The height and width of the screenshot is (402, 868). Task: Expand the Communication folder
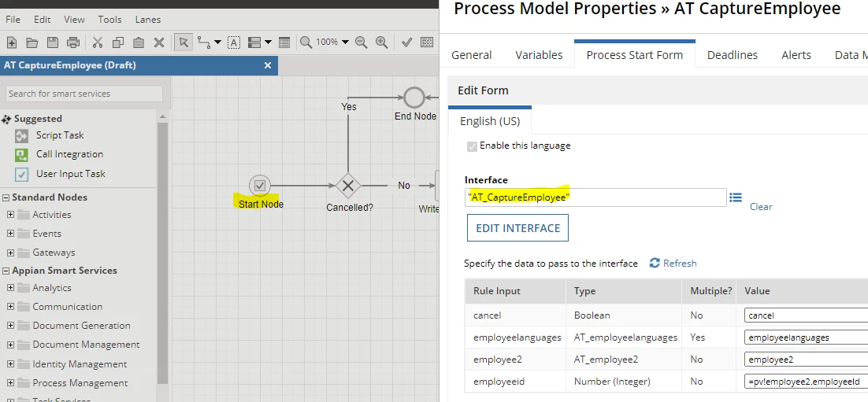[10, 306]
